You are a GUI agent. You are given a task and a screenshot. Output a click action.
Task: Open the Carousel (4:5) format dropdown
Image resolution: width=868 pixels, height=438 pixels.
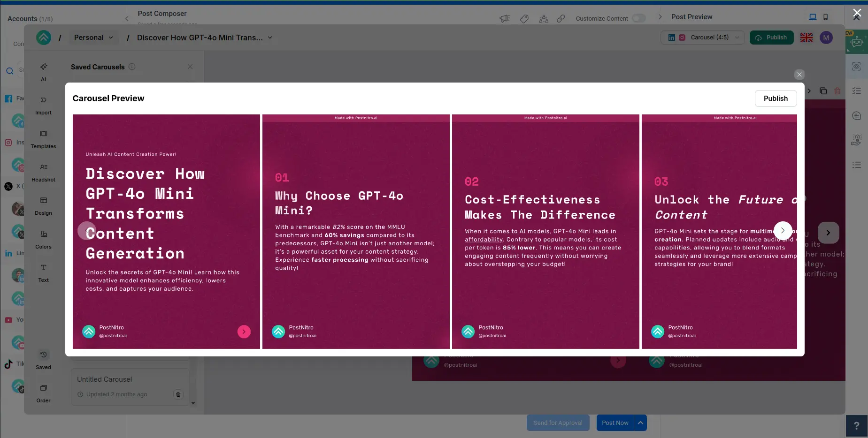coord(702,38)
